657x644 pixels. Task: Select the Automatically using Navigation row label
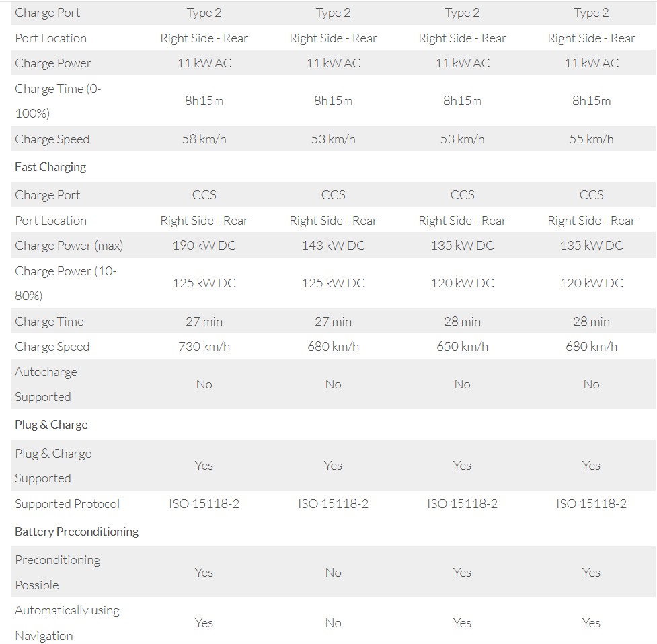(67, 622)
